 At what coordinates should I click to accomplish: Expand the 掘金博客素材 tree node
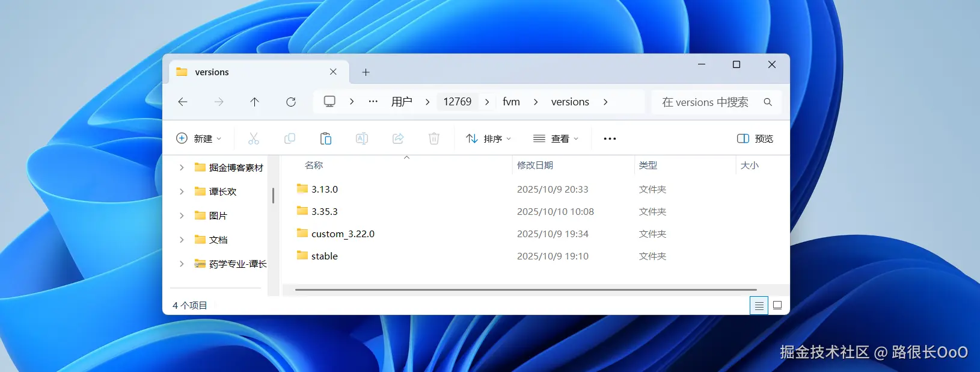click(182, 167)
